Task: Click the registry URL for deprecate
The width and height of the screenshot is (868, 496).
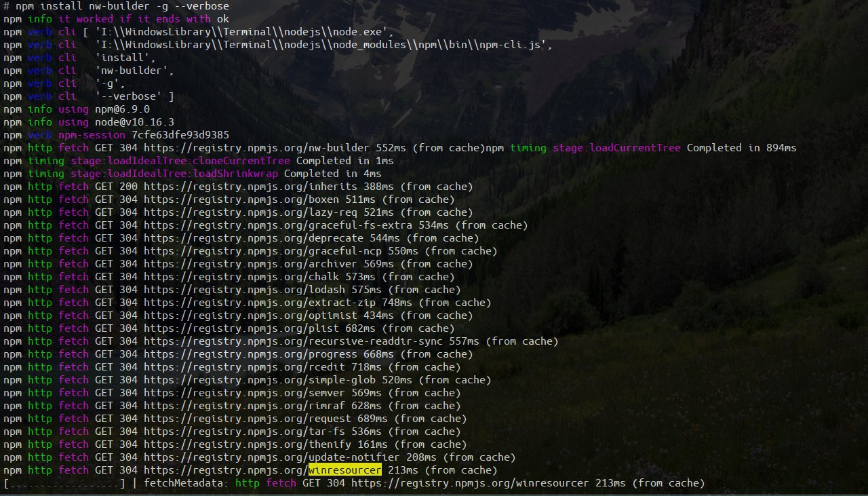Action: (x=254, y=238)
